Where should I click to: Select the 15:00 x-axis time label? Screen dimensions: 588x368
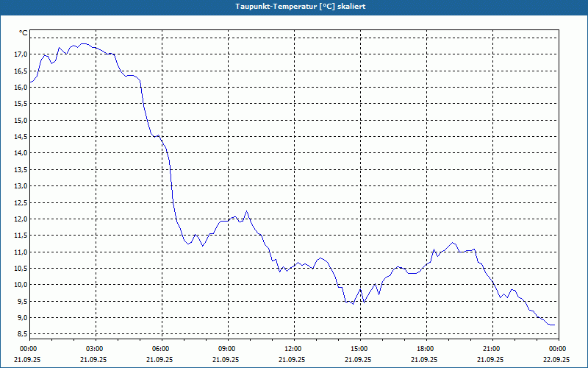tap(359, 349)
